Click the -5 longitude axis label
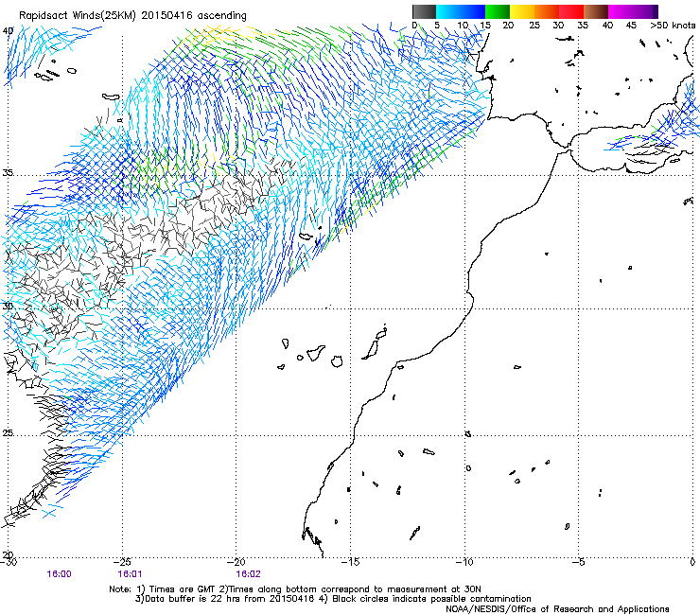The image size is (700, 615). point(579,562)
